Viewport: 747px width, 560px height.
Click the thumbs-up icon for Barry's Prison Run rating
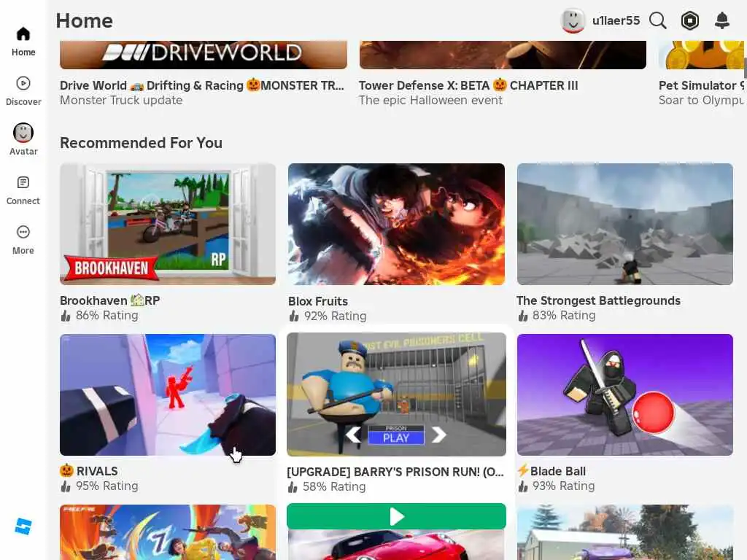click(x=293, y=487)
